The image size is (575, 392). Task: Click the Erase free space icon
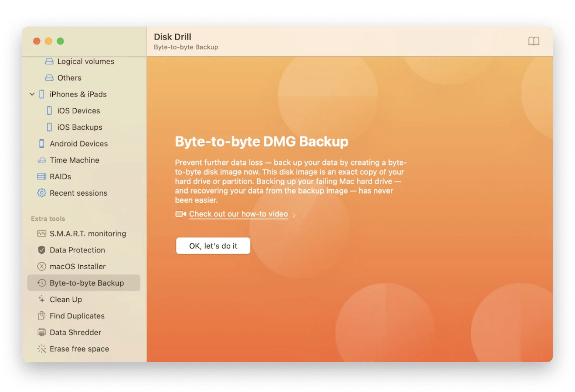pyautogui.click(x=41, y=349)
